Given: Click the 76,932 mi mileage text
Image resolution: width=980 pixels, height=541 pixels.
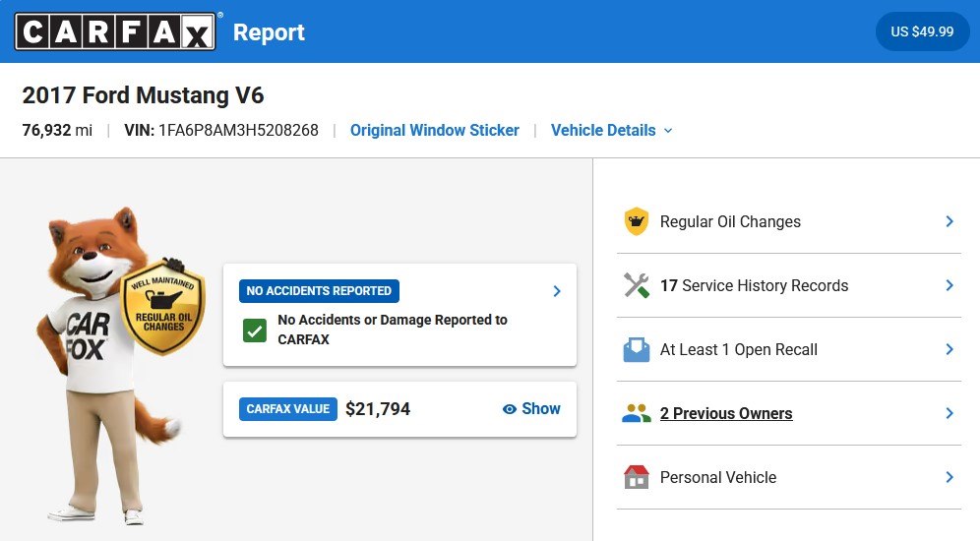Looking at the screenshot, I should [x=57, y=130].
